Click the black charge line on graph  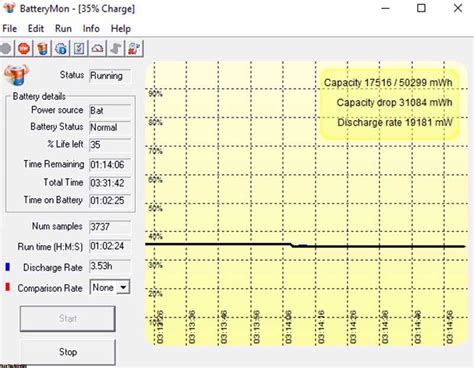(305, 246)
